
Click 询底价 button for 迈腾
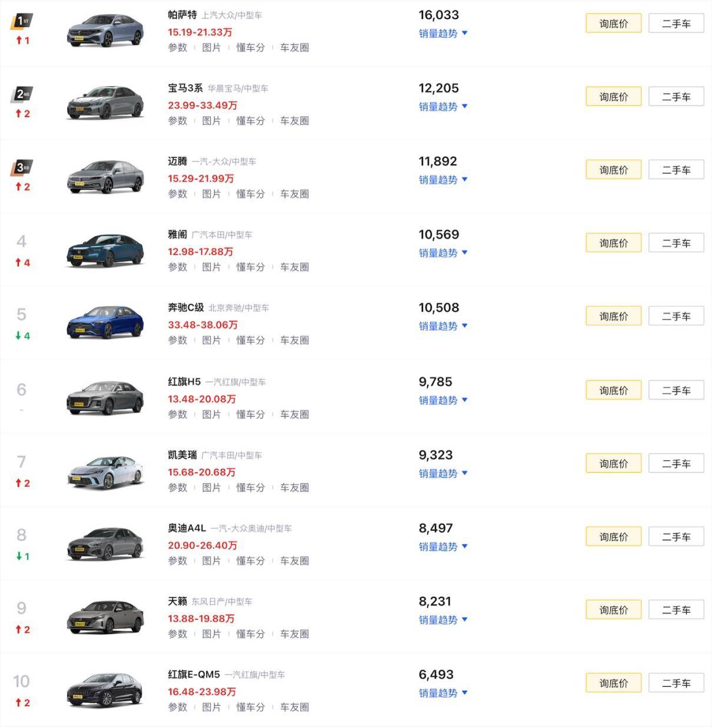(613, 170)
